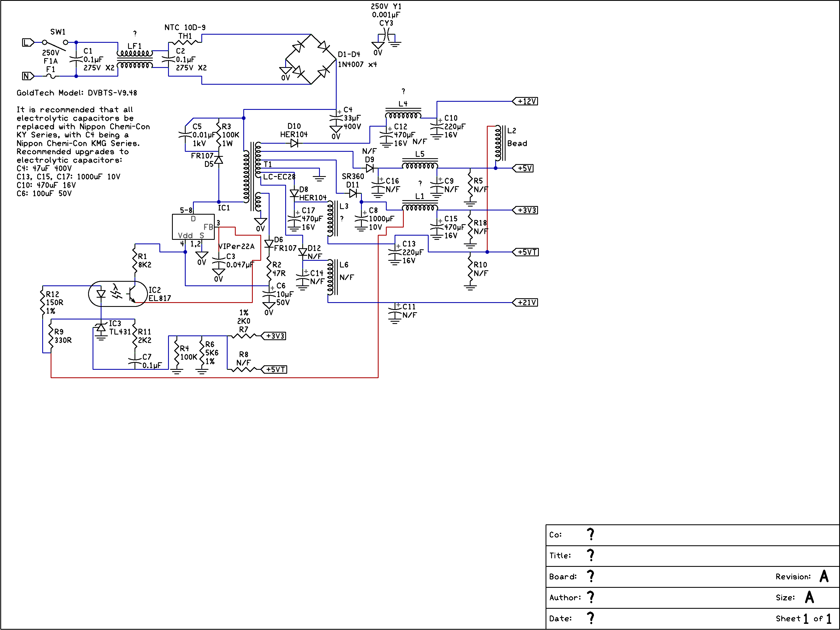Click the N mains input port
840x630 pixels.
[28, 76]
